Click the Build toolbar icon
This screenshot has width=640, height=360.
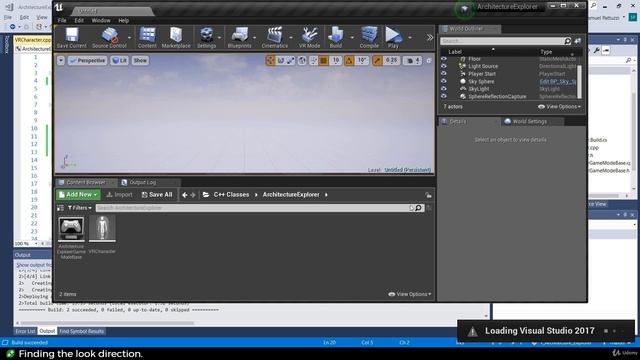[336, 38]
